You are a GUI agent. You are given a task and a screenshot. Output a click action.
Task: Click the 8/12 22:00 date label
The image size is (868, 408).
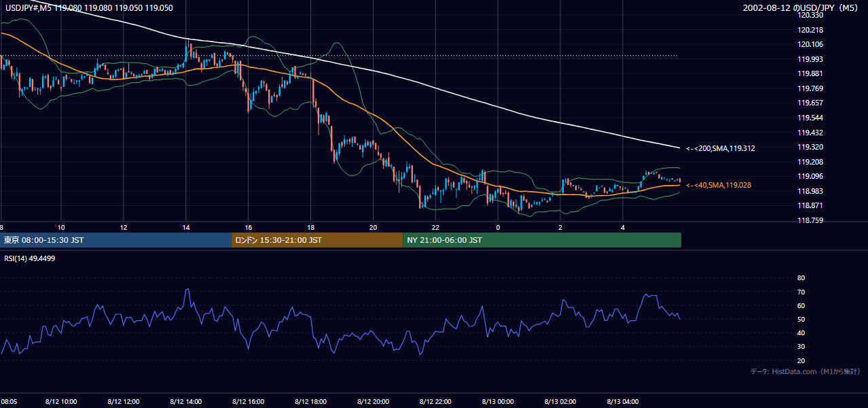pos(435,401)
